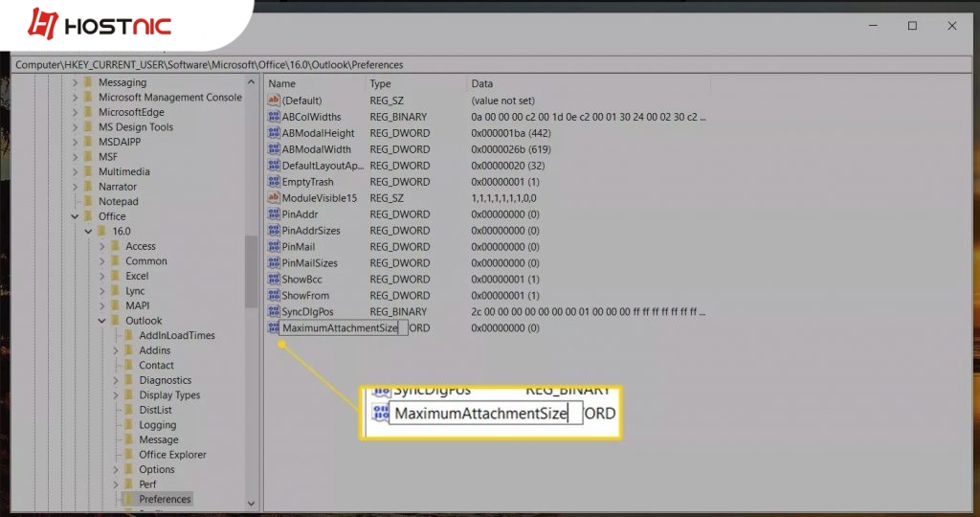Click the ABModalWidth DWORD icon
This screenshot has height=517, width=980.
pos(273,148)
